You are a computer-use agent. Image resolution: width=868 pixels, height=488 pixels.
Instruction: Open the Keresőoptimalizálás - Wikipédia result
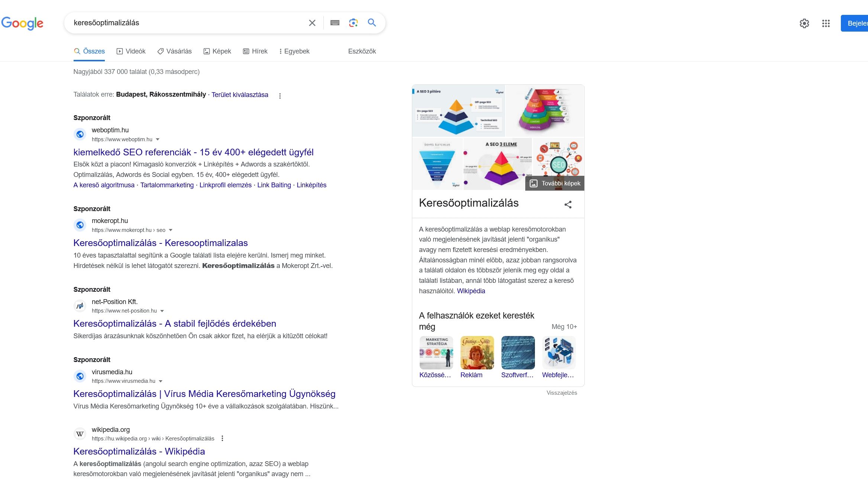(139, 452)
